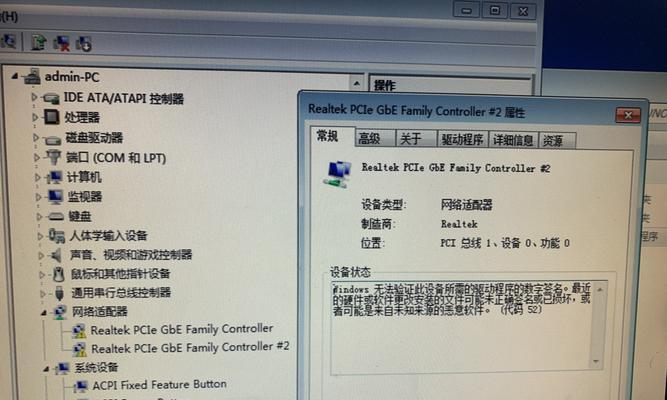Switch to the 关于 tab
Viewport: 667px width, 400px height.
point(416,139)
